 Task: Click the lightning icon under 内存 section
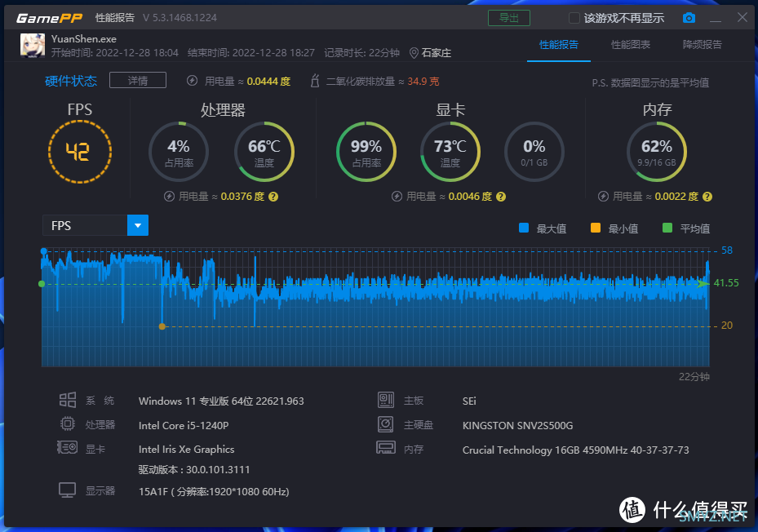point(603,197)
